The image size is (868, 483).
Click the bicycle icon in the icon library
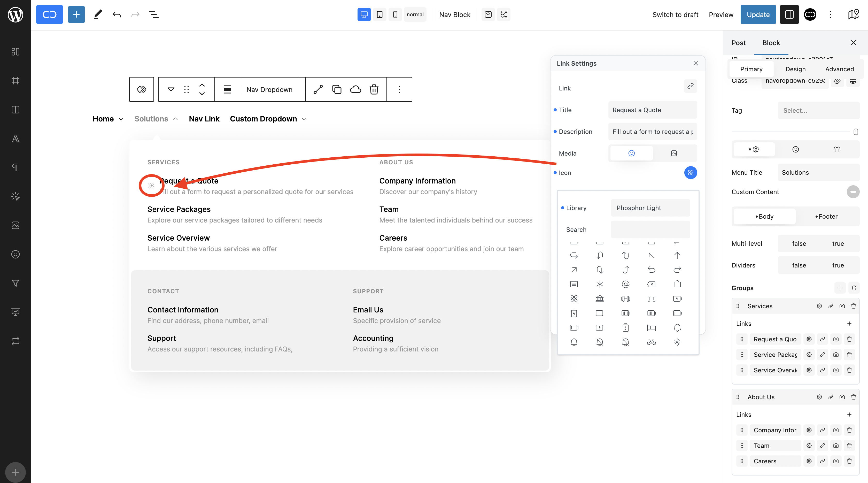[651, 342]
